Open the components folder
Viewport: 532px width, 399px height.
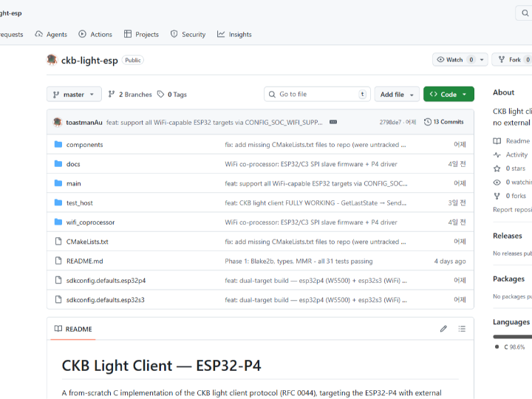84,145
